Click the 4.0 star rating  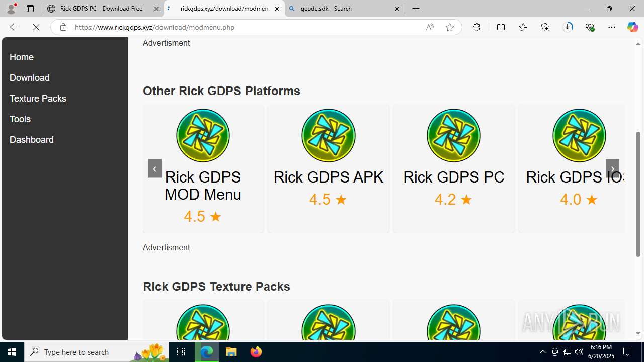(x=579, y=199)
